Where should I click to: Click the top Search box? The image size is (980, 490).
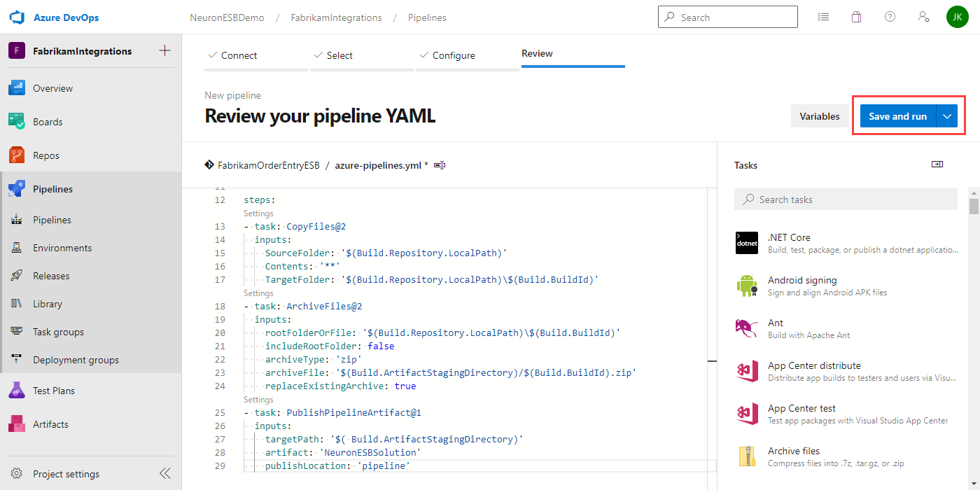pos(728,17)
